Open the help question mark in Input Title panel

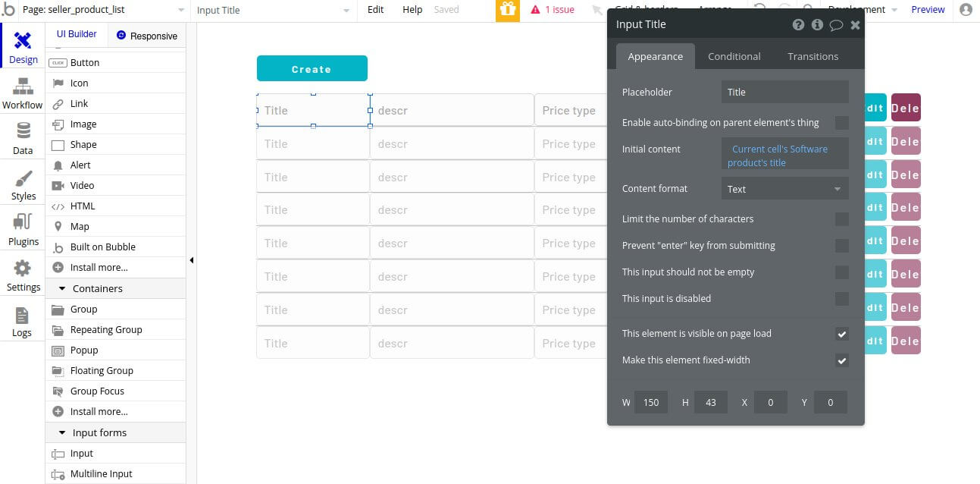pos(798,25)
